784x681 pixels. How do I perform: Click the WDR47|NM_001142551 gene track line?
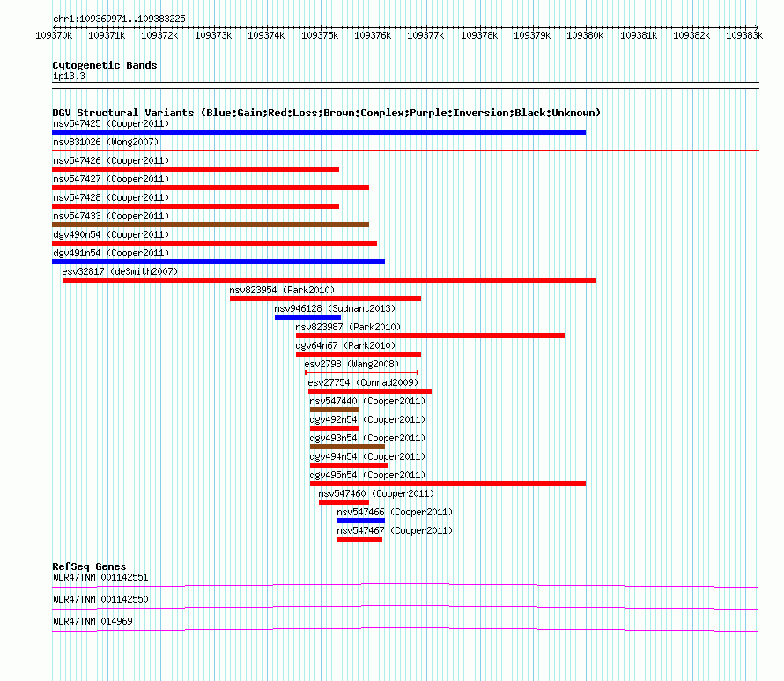405,585
